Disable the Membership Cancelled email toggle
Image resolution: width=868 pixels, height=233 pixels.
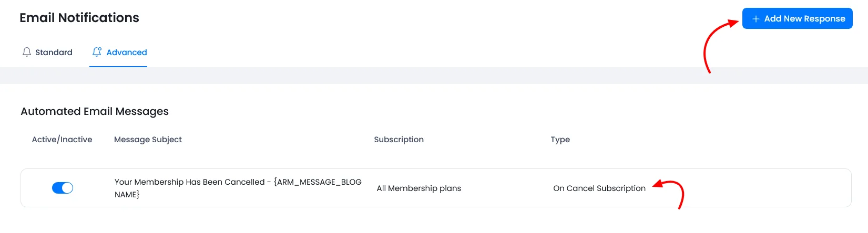coord(63,188)
